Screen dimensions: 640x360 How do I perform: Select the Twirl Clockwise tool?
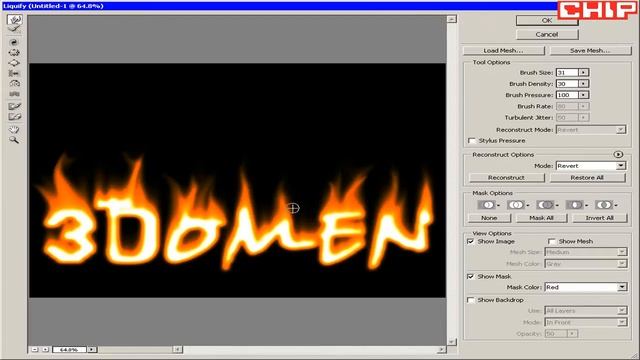(14, 42)
